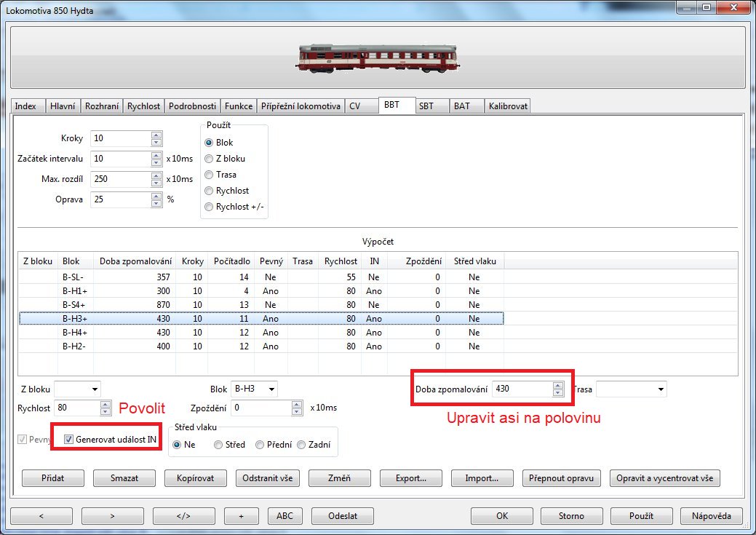The image size is (756, 535).
Task: Click the '</>' XML button
Action: [183, 515]
